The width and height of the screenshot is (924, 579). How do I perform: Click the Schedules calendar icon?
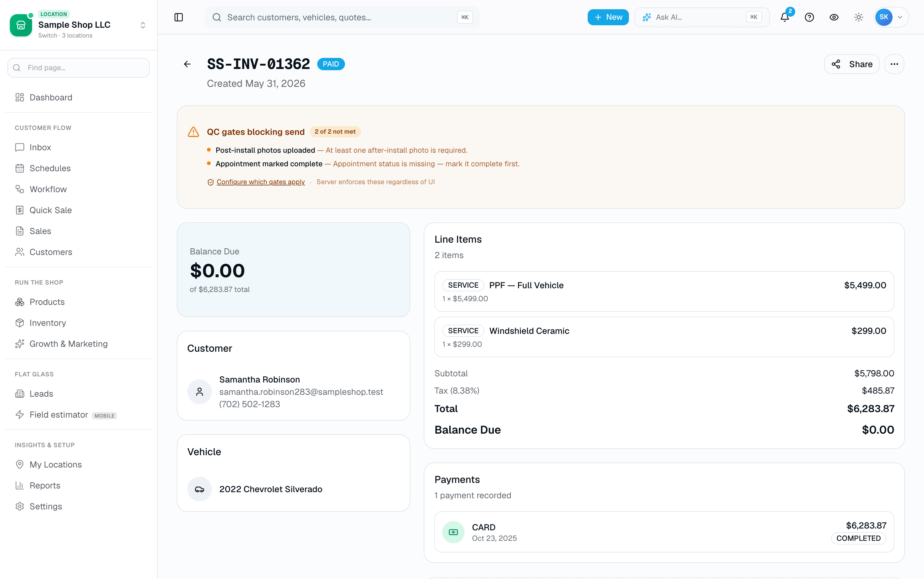[x=19, y=168]
